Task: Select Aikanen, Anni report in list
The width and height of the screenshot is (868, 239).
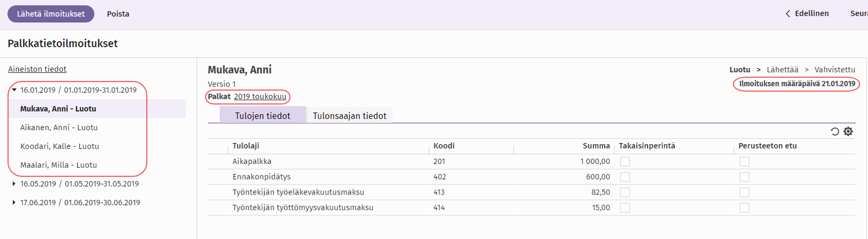Action: [x=59, y=128]
